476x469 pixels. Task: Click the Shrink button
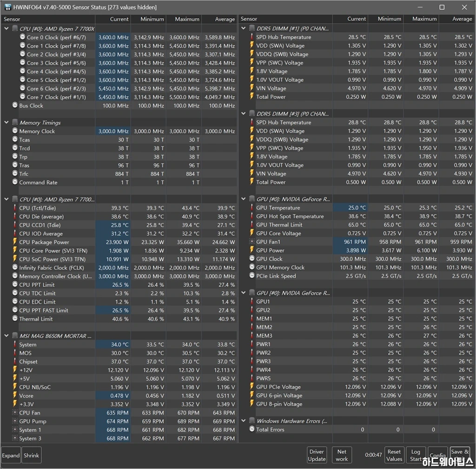click(x=31, y=455)
